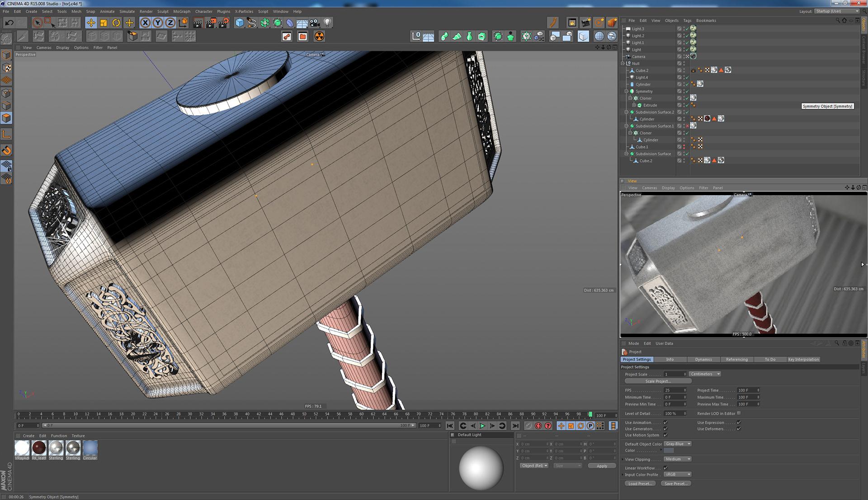Image resolution: width=868 pixels, height=500 pixels.
Task: Click the magnet Snap icon
Action: pyautogui.click(x=6, y=150)
